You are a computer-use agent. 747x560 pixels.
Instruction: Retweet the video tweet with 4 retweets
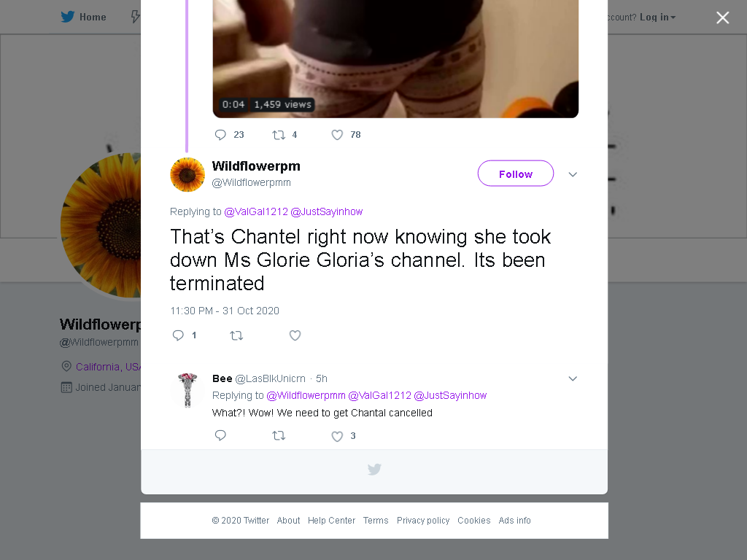coord(279,135)
